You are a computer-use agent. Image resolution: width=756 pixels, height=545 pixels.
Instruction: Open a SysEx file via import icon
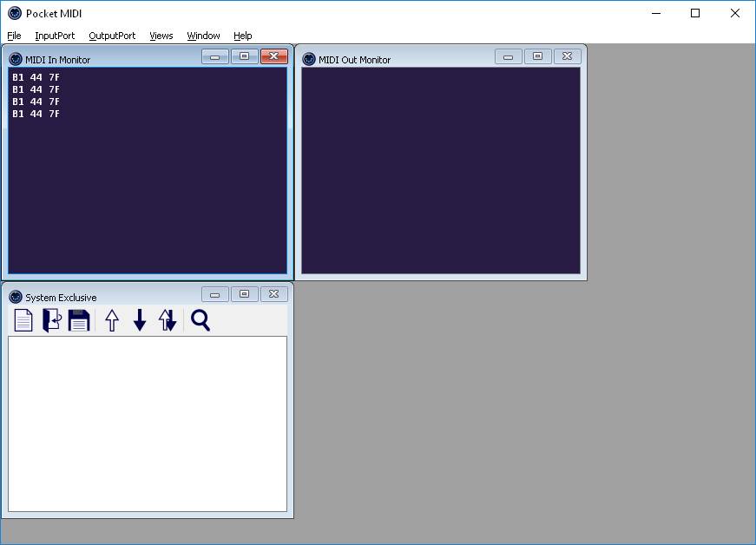click(x=51, y=320)
